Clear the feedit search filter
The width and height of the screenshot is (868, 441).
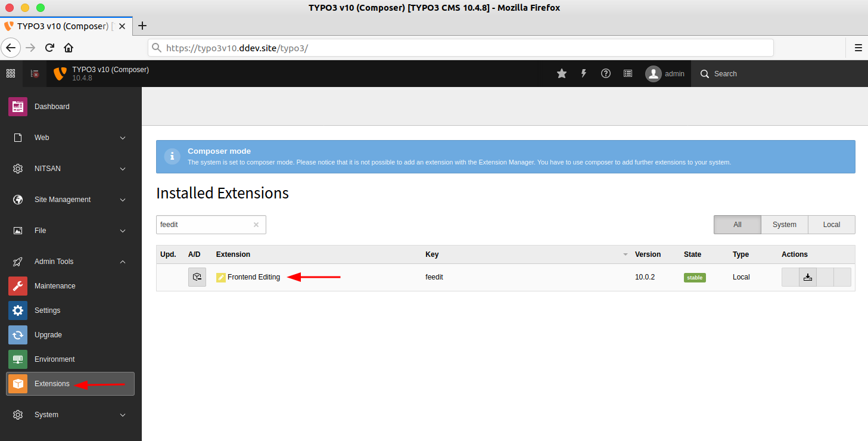[256, 225]
